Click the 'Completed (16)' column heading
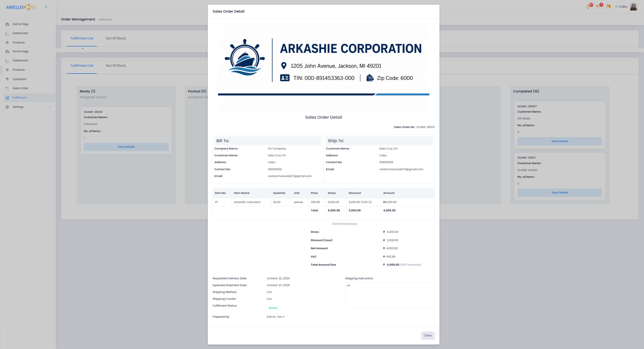The height and width of the screenshot is (349, 644). click(526, 91)
